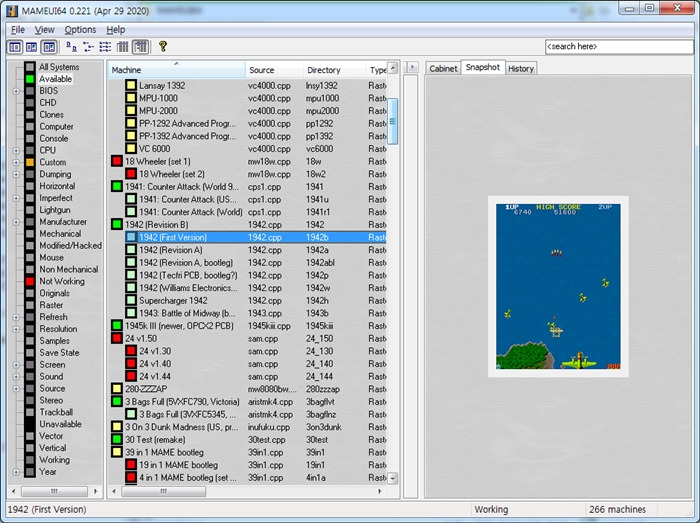Click the yellow icon beside 280-ZZZAP
Image resolution: width=700 pixels, height=523 pixels.
tap(117, 389)
